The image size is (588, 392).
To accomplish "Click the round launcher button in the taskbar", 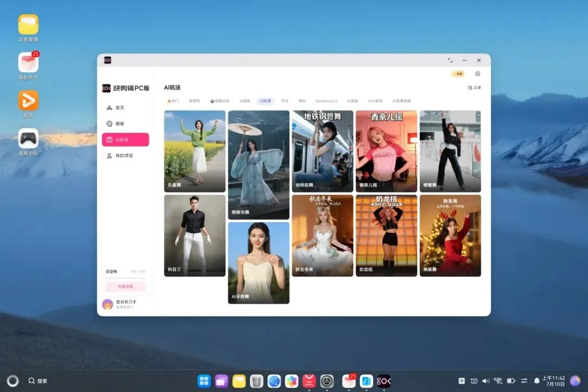I will coord(13,381).
